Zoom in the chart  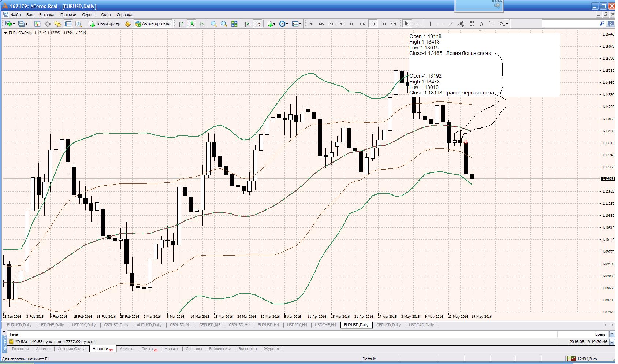pyautogui.click(x=214, y=24)
